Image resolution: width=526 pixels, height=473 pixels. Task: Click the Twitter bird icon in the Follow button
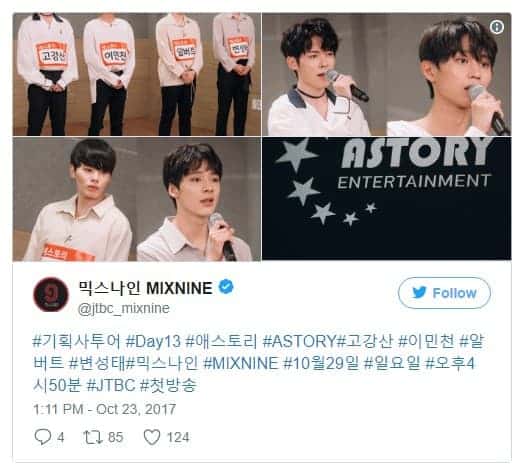click(419, 293)
